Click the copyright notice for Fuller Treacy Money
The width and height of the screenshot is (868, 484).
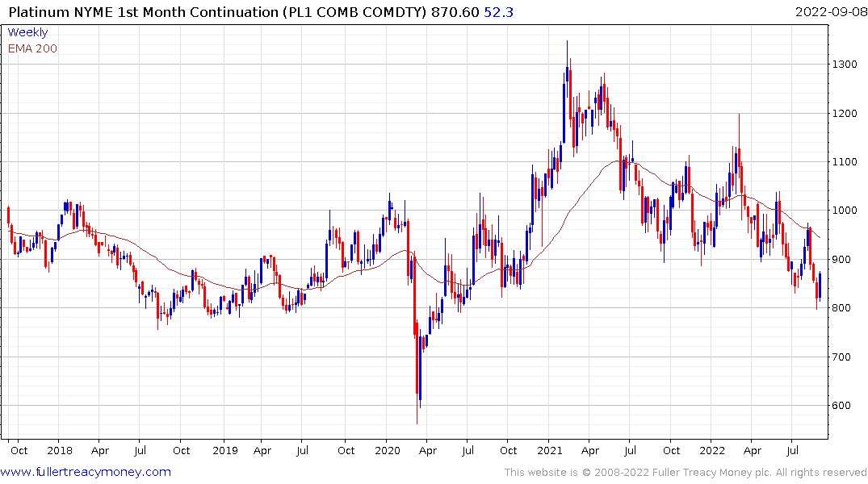[x=686, y=473]
